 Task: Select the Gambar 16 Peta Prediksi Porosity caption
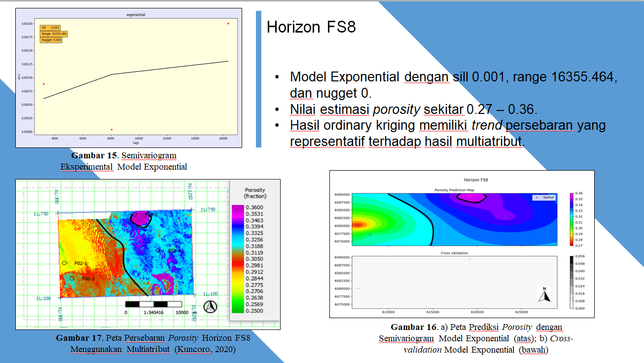pos(476,338)
